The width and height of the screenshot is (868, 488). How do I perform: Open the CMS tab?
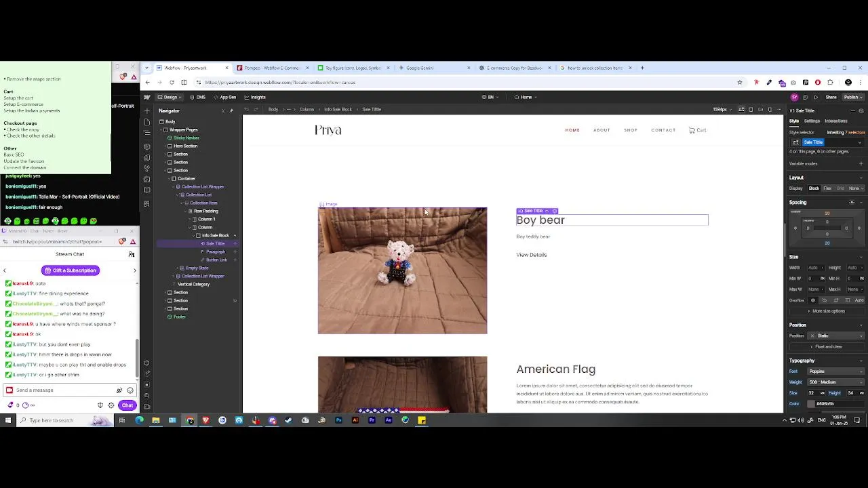point(198,97)
